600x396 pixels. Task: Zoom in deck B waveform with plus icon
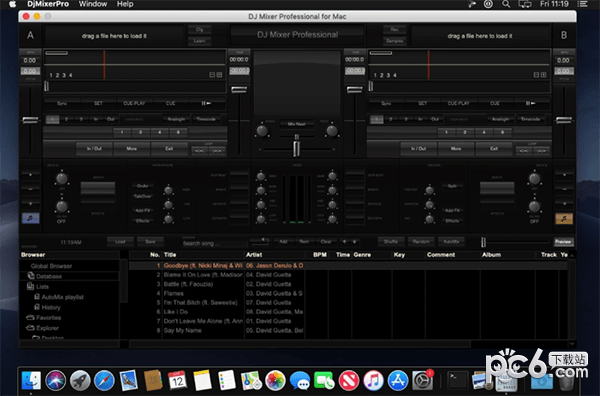544,75
